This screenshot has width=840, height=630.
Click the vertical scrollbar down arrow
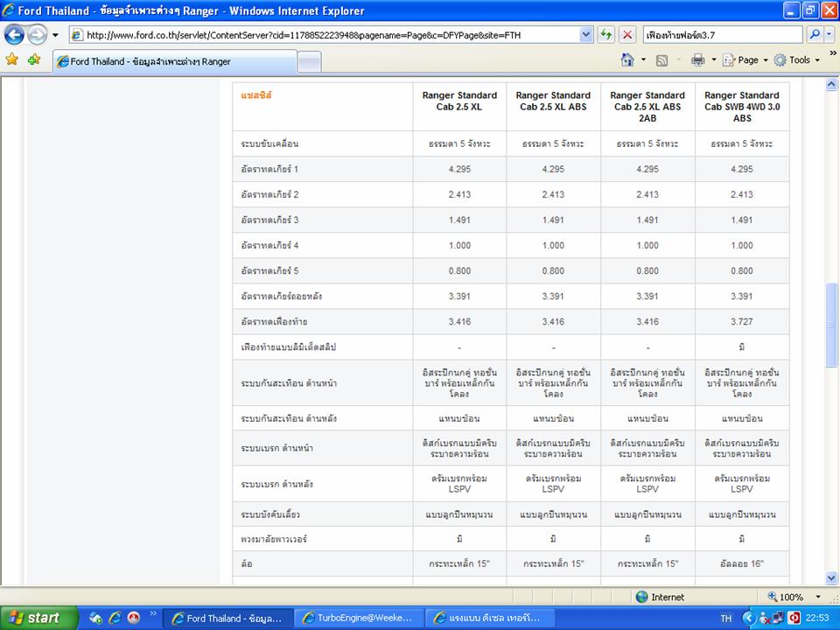[x=831, y=577]
